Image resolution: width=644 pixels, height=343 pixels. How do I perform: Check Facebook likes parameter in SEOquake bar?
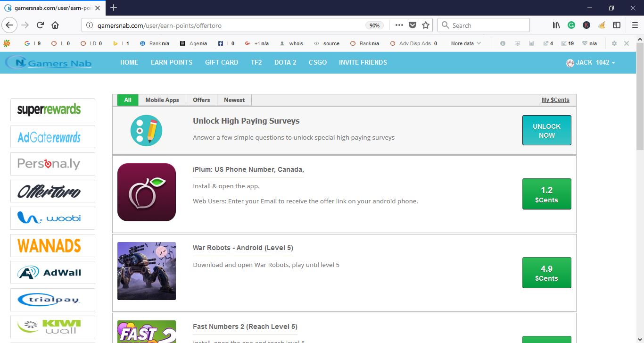tap(226, 43)
